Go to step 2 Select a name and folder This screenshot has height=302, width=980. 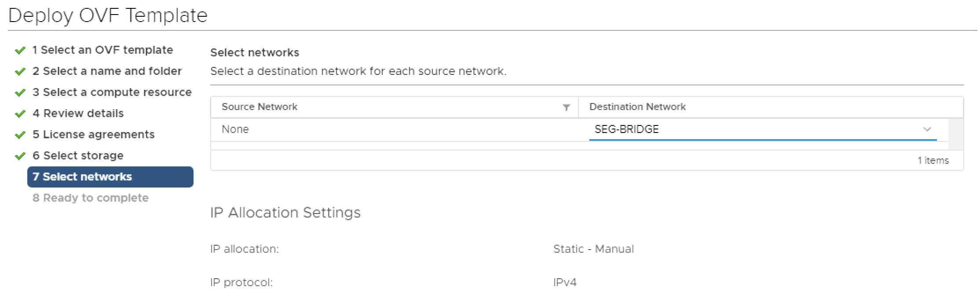107,71
